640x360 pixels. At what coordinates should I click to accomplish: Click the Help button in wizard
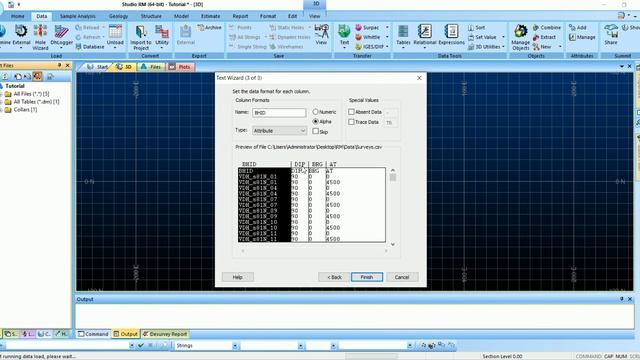(x=238, y=277)
